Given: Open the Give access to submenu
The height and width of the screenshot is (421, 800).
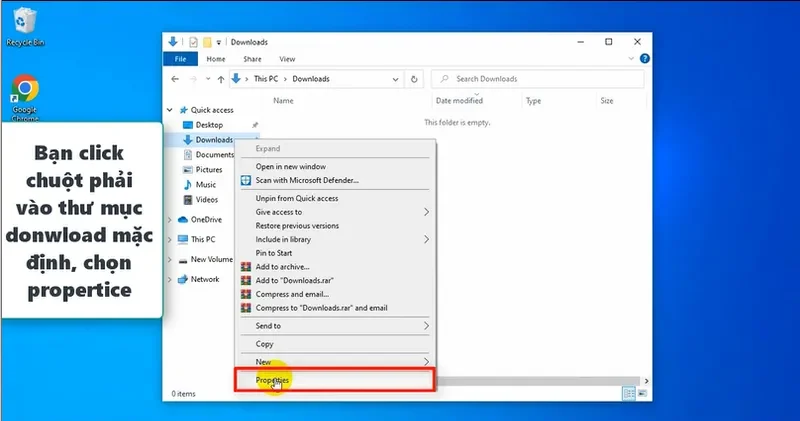Looking at the screenshot, I should click(x=335, y=212).
